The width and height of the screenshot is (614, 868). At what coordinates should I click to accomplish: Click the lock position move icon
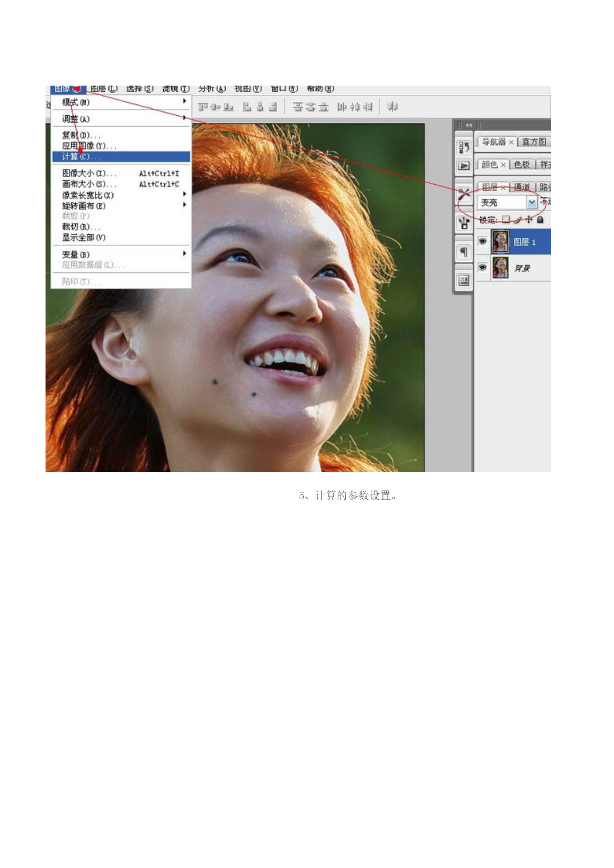pyautogui.click(x=529, y=219)
